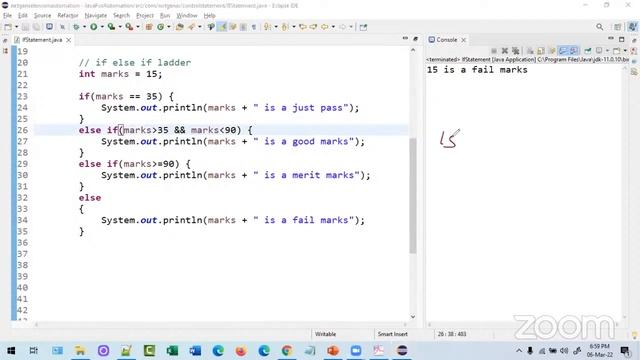Open the File menu
The height and width of the screenshot is (360, 640).
(x=7, y=16)
